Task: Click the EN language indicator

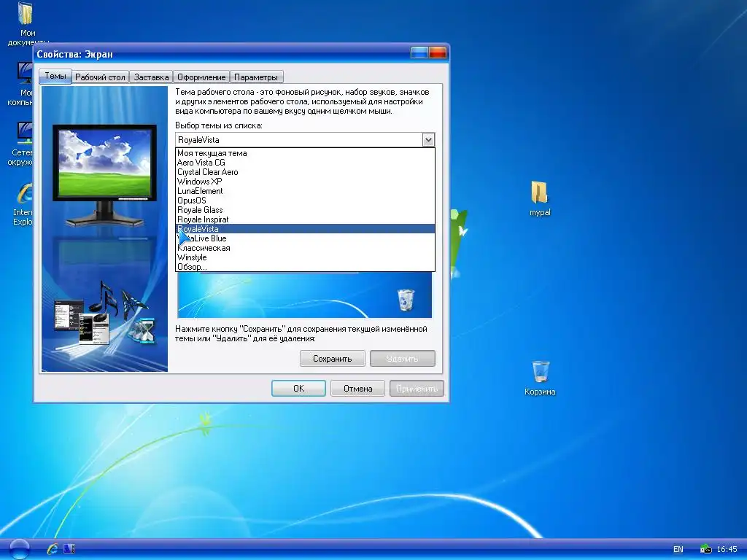Action: click(678, 549)
